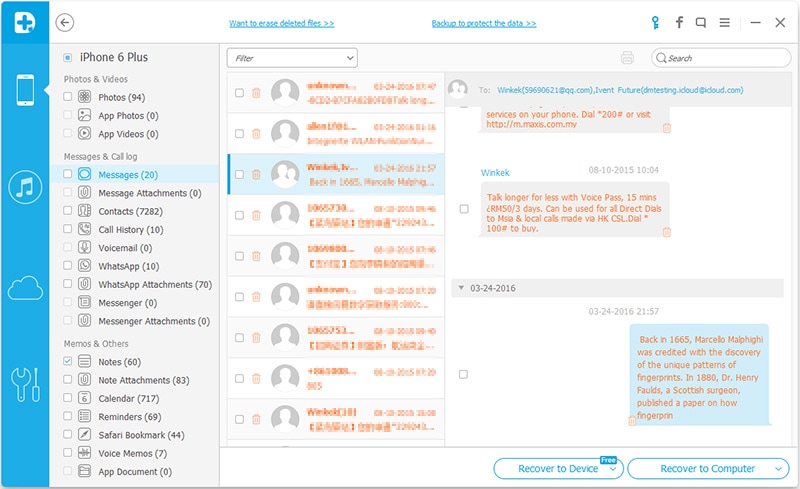Uncheck the Notes (60) checkbox
The image size is (800, 489).
(67, 361)
